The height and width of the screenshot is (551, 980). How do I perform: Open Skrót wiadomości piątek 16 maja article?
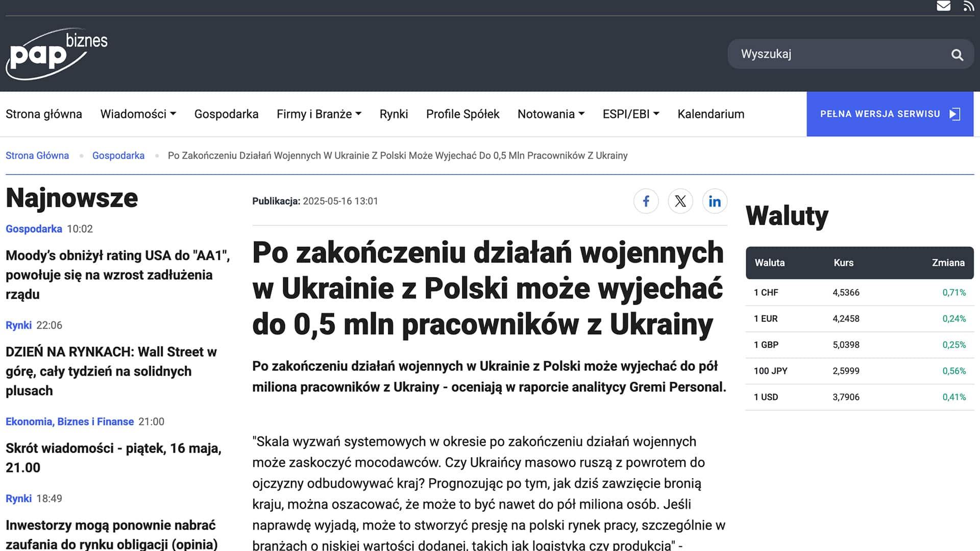[113, 458]
